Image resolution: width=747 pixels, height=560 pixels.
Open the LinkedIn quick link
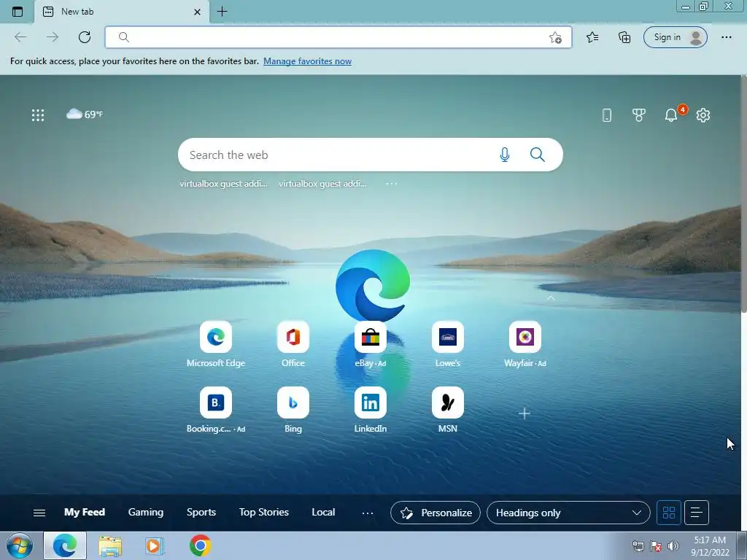[x=370, y=411]
